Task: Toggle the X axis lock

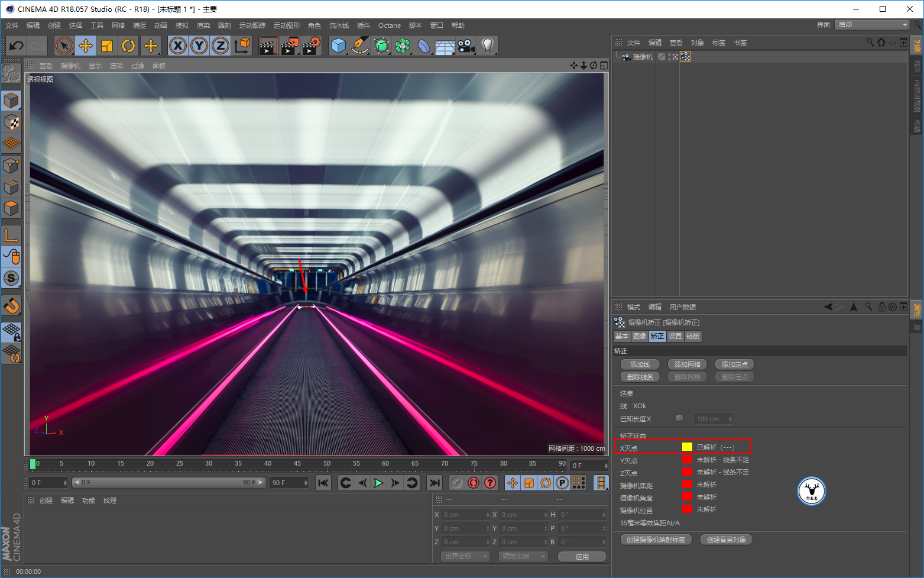Action: pyautogui.click(x=178, y=46)
